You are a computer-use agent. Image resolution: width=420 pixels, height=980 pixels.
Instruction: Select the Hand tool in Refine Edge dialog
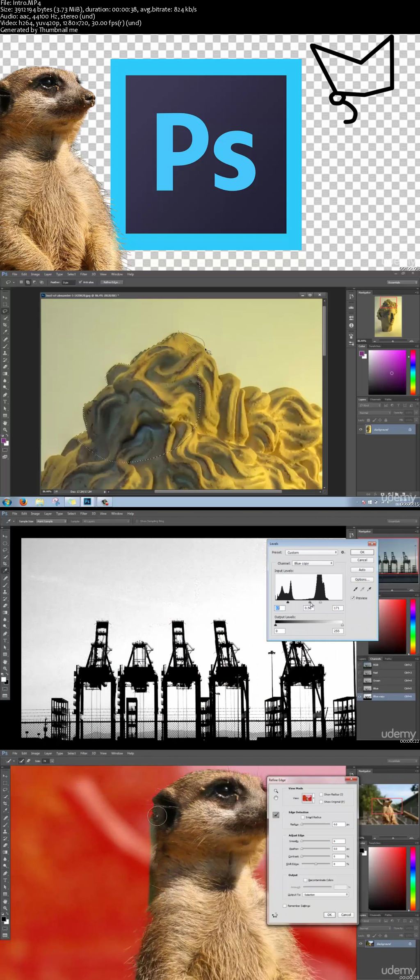[x=276, y=798]
